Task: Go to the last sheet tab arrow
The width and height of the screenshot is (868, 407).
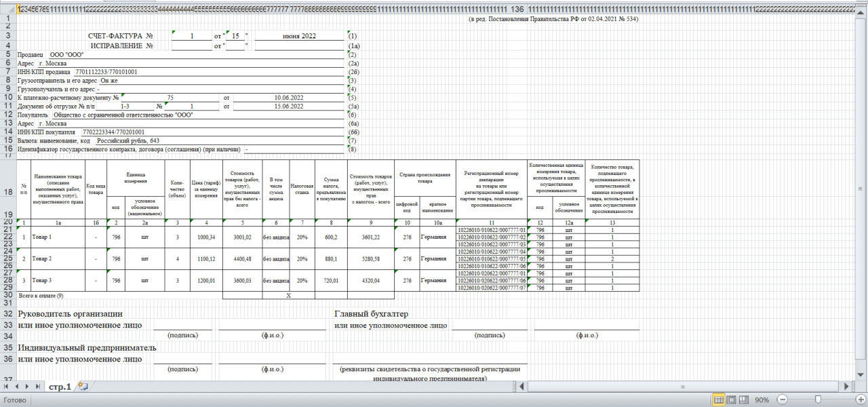Action: [x=37, y=387]
